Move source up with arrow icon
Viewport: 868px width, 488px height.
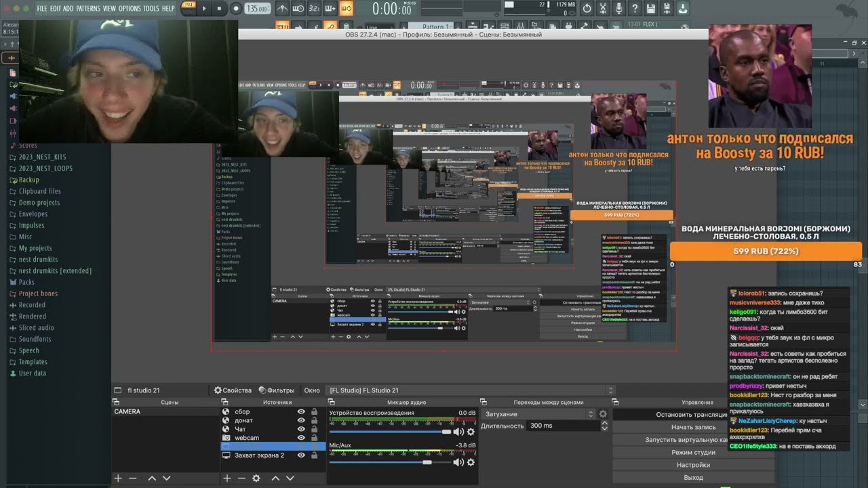(275, 478)
